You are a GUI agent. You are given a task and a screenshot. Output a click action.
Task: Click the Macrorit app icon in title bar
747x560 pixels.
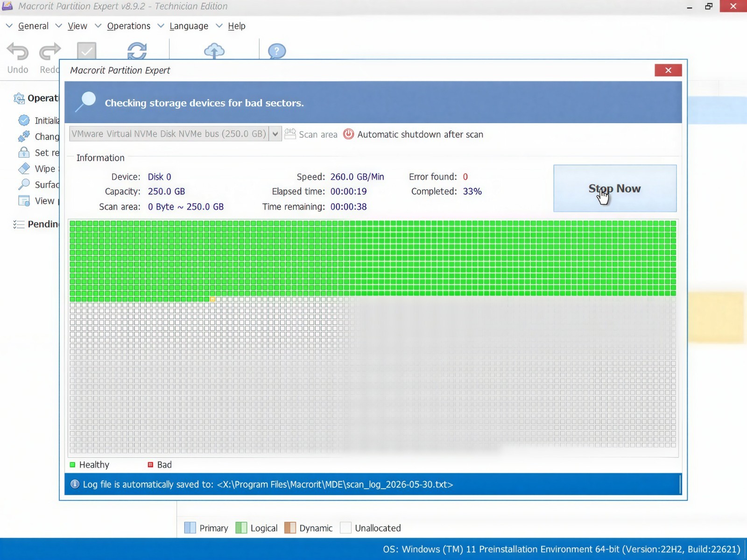coord(7,6)
